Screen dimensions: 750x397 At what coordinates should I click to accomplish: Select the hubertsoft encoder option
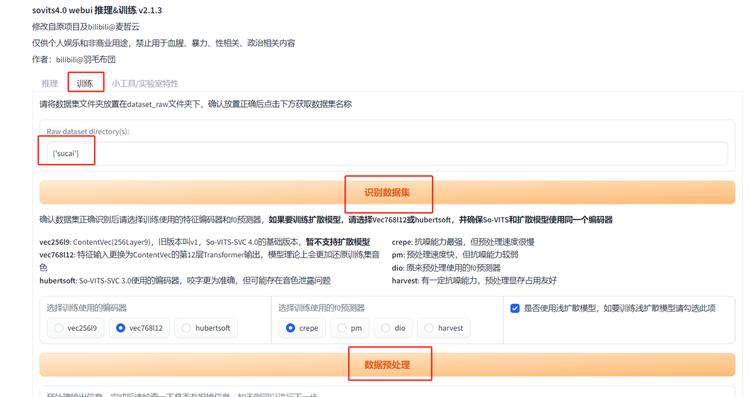[206, 328]
